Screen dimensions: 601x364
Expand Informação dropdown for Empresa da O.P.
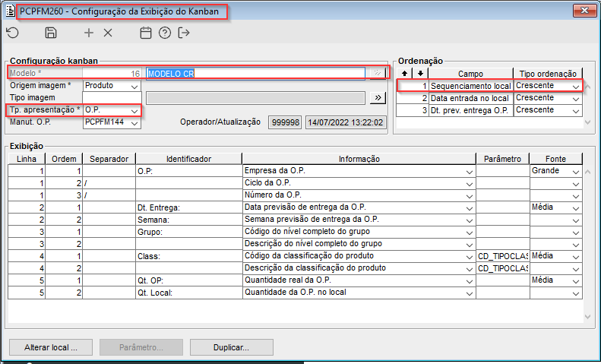pos(470,171)
